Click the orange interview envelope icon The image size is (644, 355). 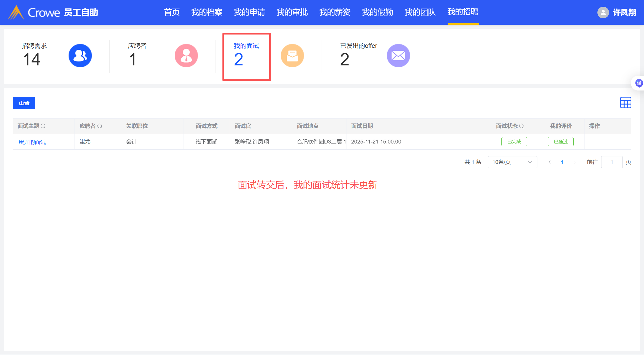tap(292, 56)
